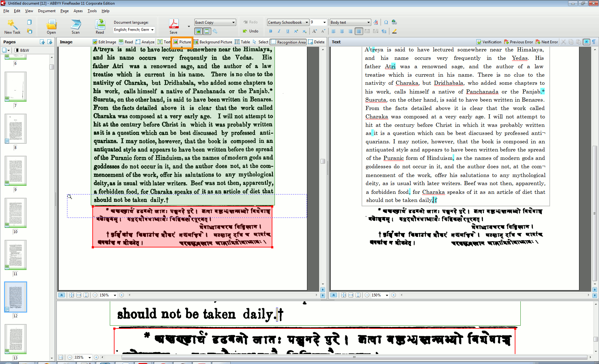Screen dimensions: 599x364
Task: Apply subscript formatting
Action: tap(304, 31)
